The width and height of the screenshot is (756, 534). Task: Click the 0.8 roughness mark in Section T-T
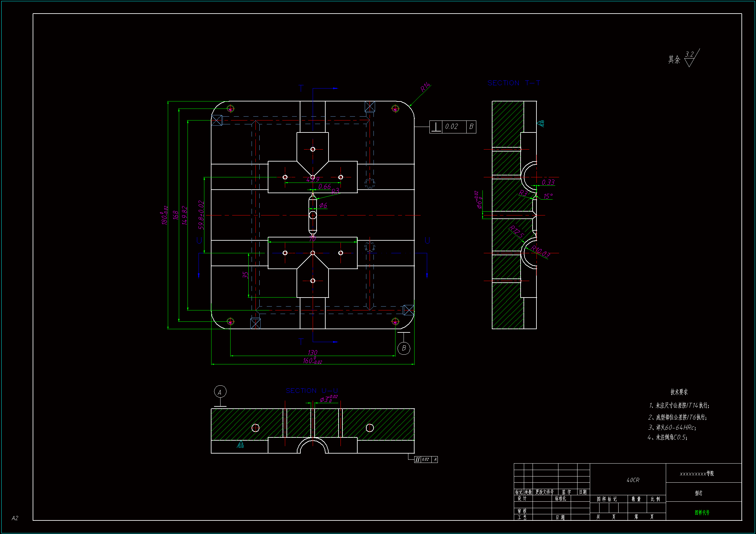pyautogui.click(x=541, y=123)
